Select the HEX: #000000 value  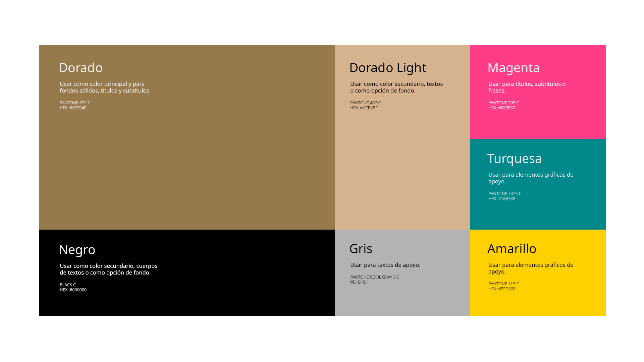tap(73, 290)
